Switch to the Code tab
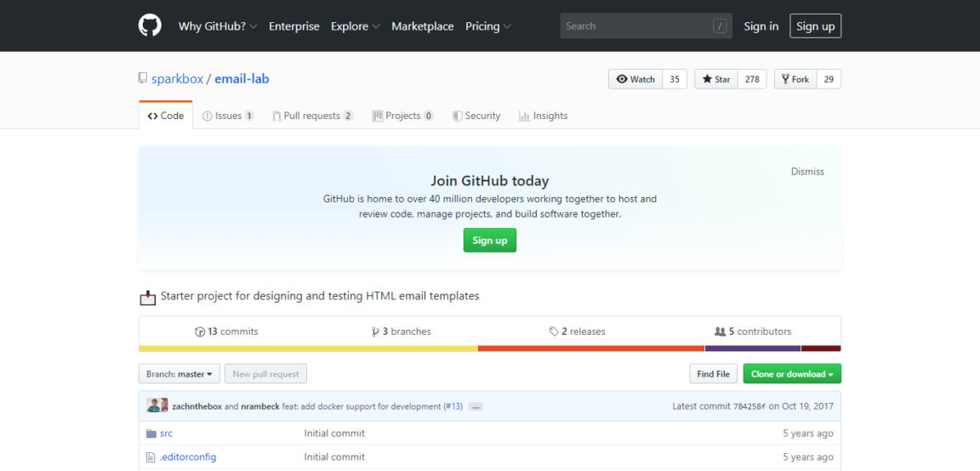 pos(166,116)
